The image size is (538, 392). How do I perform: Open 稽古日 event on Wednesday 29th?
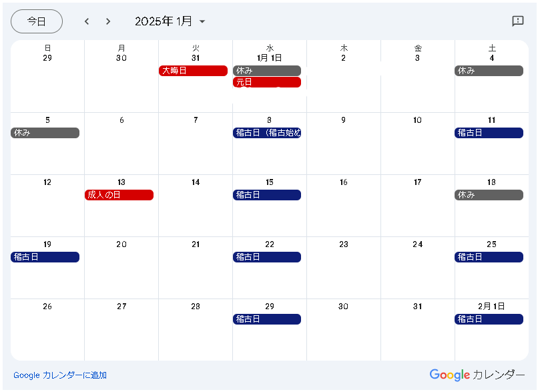click(267, 319)
